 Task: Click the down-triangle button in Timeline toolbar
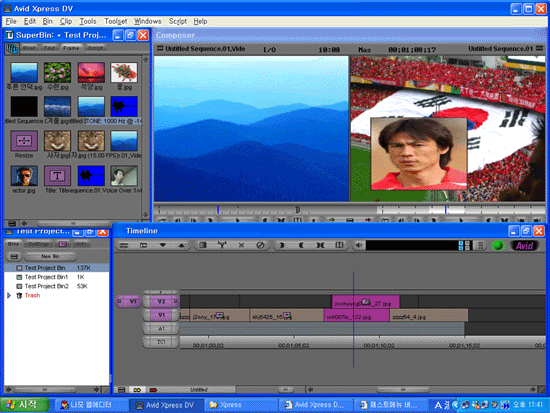click(x=162, y=246)
